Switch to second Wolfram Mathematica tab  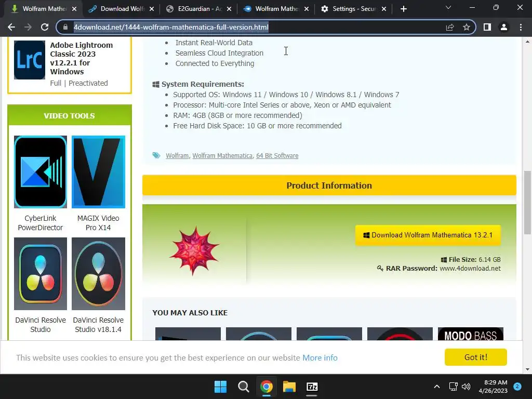pyautogui.click(x=271, y=9)
